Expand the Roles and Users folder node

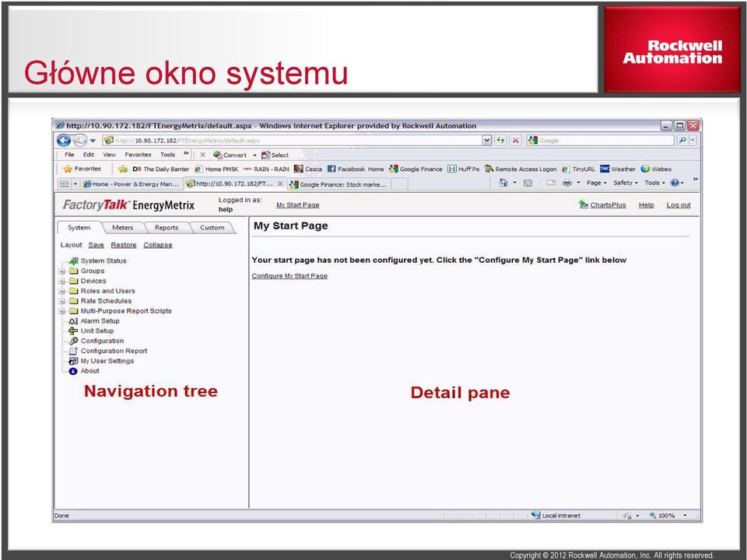pyautogui.click(x=62, y=291)
